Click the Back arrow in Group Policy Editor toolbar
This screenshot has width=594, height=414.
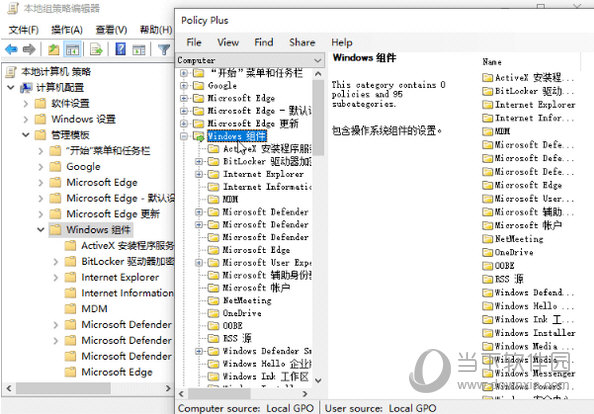point(11,49)
